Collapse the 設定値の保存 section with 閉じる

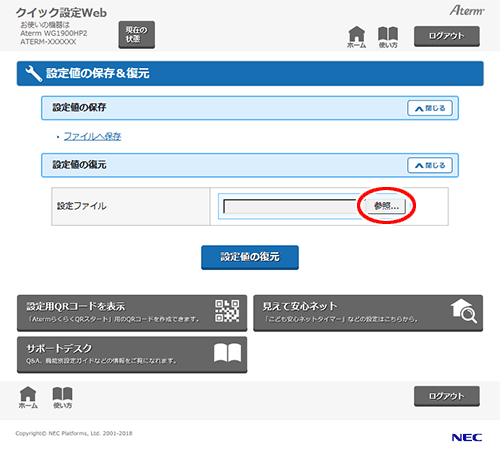pos(430,108)
